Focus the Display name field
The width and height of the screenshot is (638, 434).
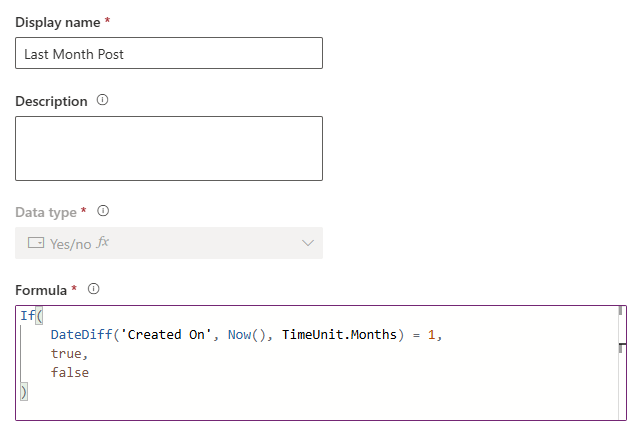168,54
